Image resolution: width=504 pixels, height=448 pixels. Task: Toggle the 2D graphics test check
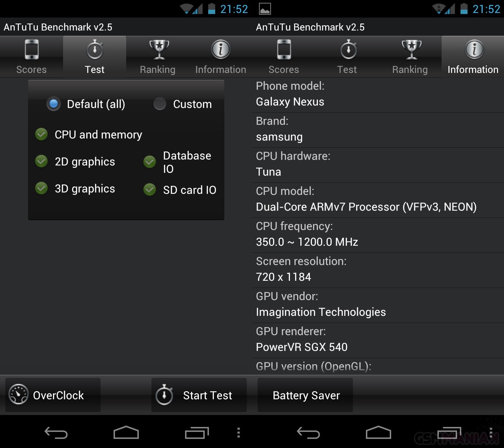pyautogui.click(x=41, y=161)
